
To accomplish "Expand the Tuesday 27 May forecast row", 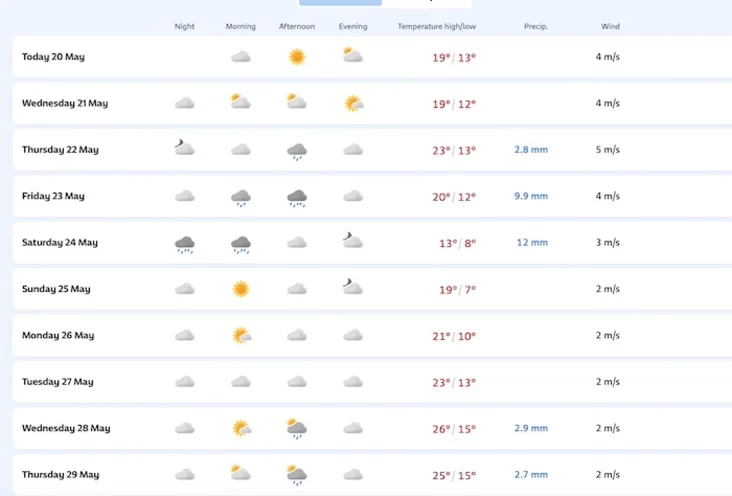I will tap(372, 382).
